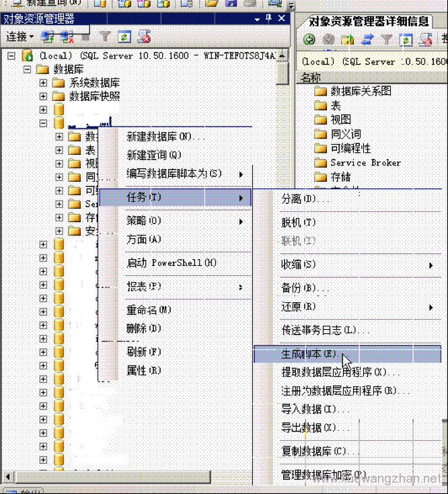Click the up-folder icon in details toolbar
This screenshot has height=494, width=448.
(x=348, y=40)
